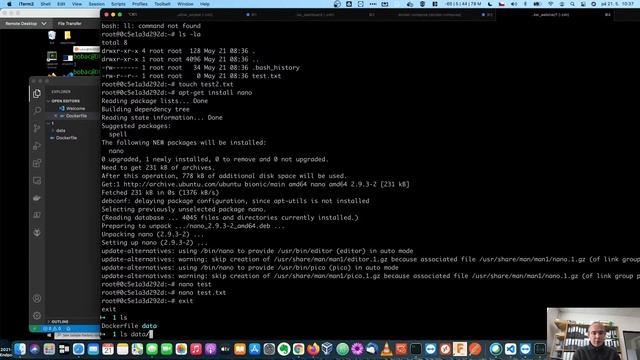The image size is (640, 360).
Task: Switch to File Transfer tab
Action: point(69,24)
